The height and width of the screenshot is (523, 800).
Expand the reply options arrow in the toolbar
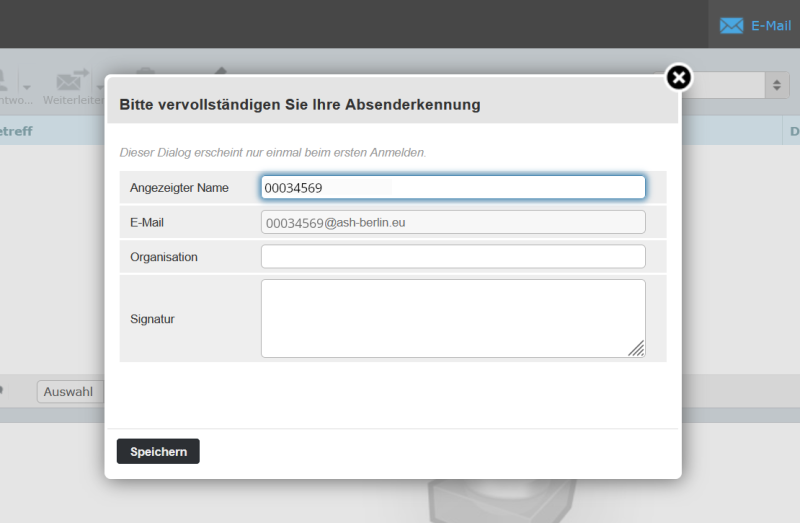tap(27, 88)
